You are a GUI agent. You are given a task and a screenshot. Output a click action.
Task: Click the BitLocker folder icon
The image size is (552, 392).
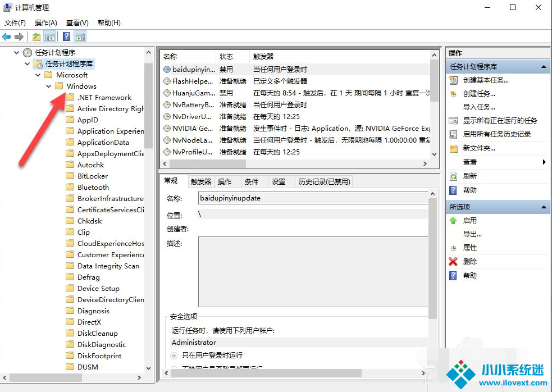click(x=70, y=176)
